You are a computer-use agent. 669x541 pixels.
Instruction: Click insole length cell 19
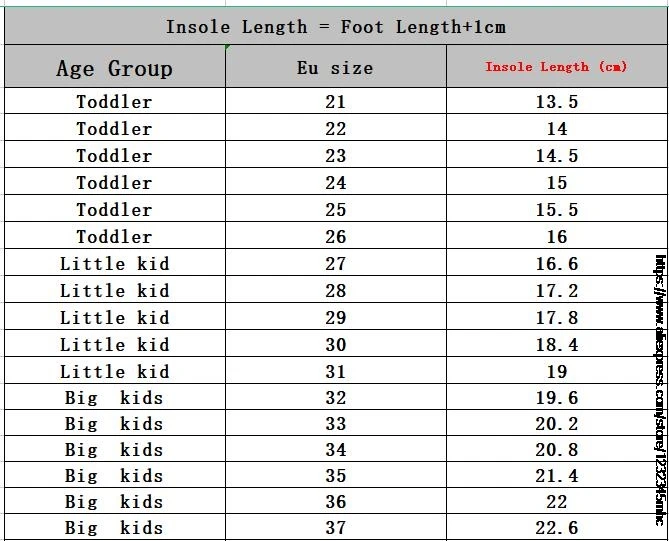557,370
